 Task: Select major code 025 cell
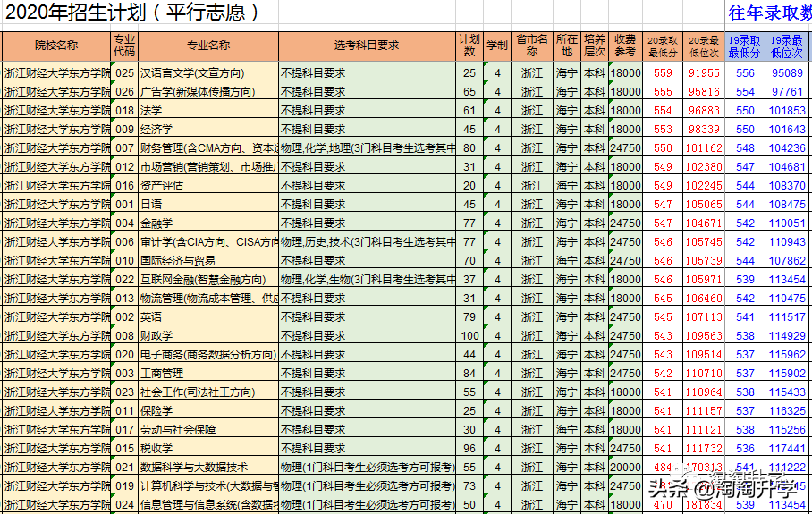click(124, 73)
